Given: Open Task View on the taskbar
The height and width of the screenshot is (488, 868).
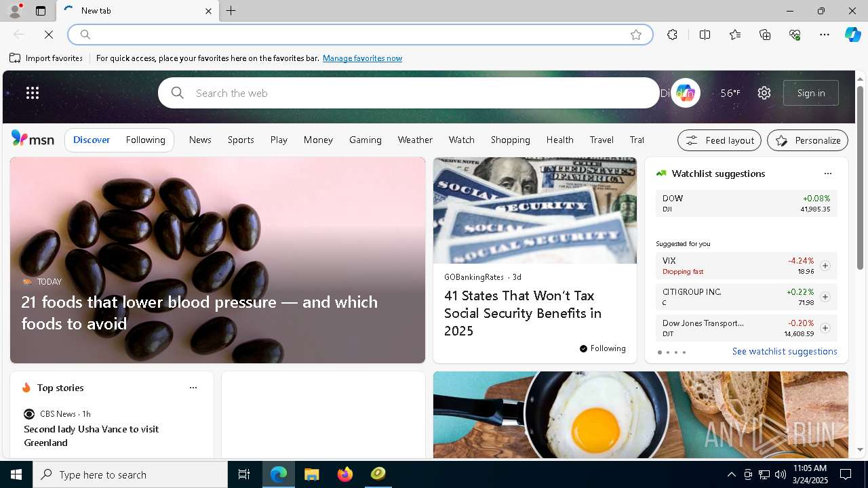Looking at the screenshot, I should coord(244,474).
